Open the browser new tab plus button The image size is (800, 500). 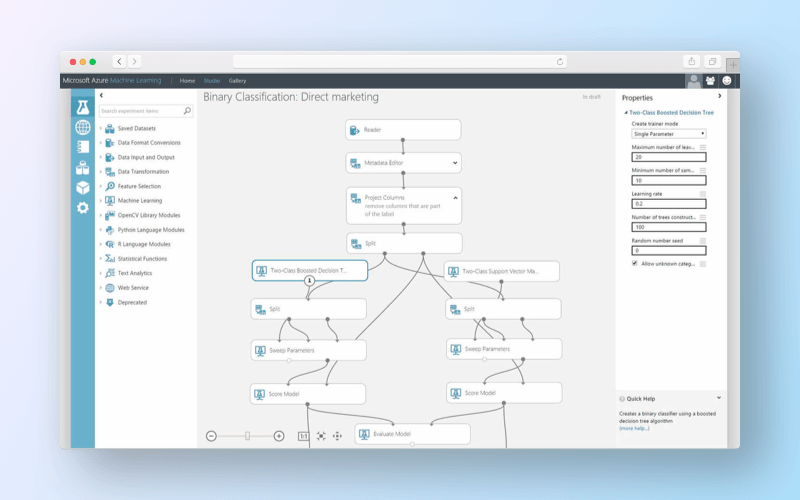pos(733,65)
